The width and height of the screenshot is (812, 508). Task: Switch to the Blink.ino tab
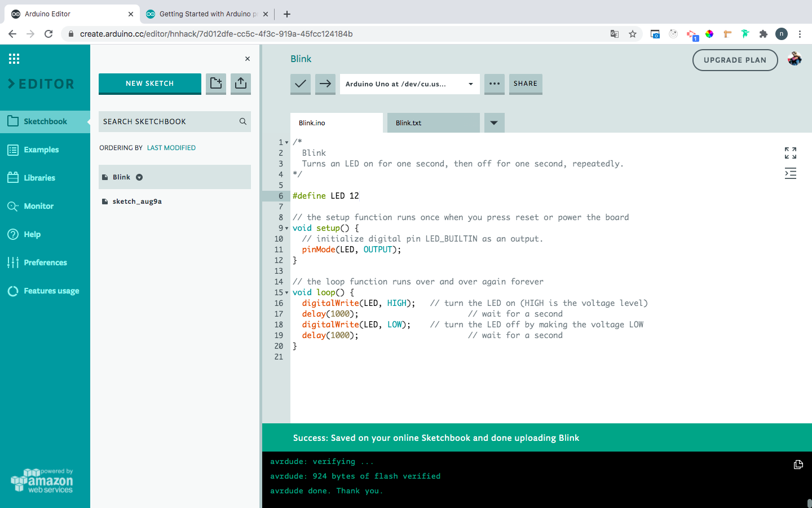pyautogui.click(x=337, y=122)
